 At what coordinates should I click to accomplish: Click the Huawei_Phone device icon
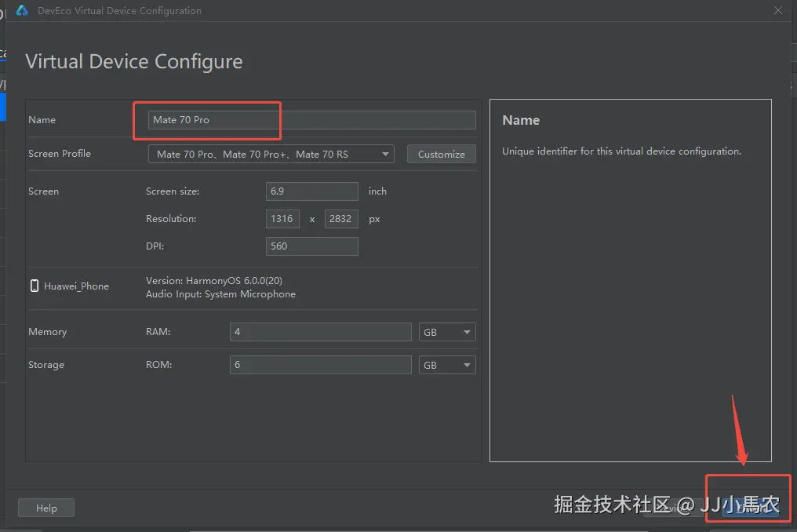point(35,286)
